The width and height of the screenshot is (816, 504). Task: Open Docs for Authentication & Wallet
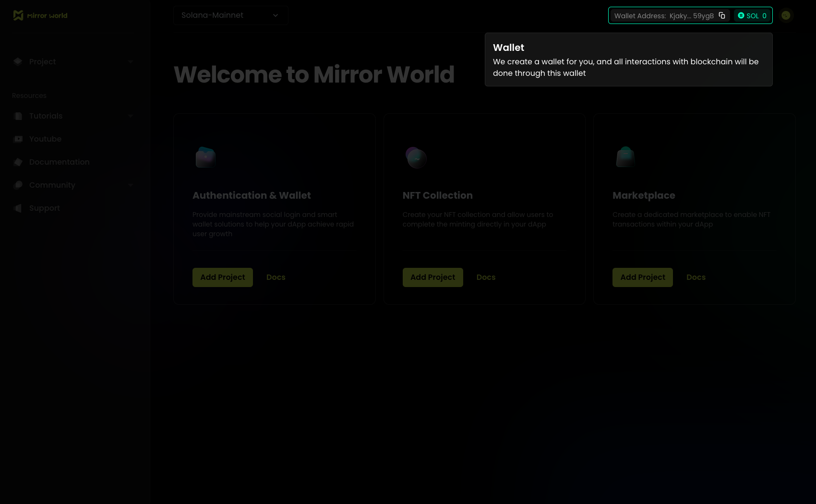tap(276, 277)
